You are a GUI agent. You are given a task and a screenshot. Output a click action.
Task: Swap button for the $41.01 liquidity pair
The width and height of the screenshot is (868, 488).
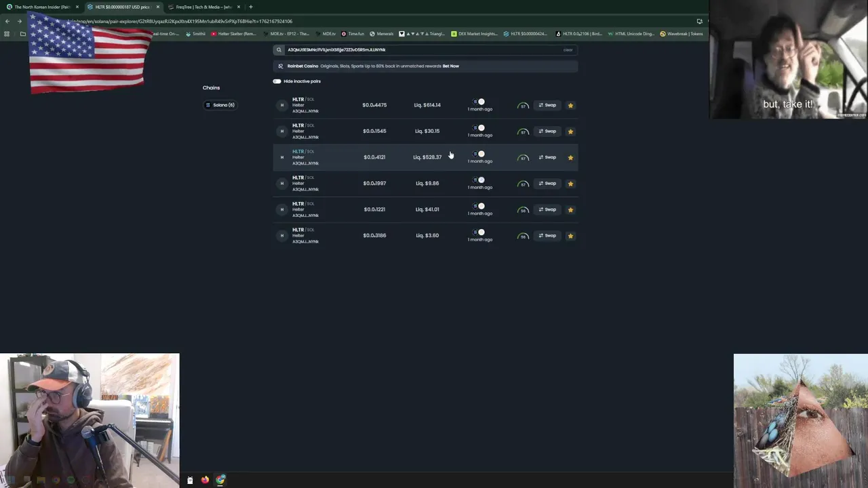pos(548,209)
